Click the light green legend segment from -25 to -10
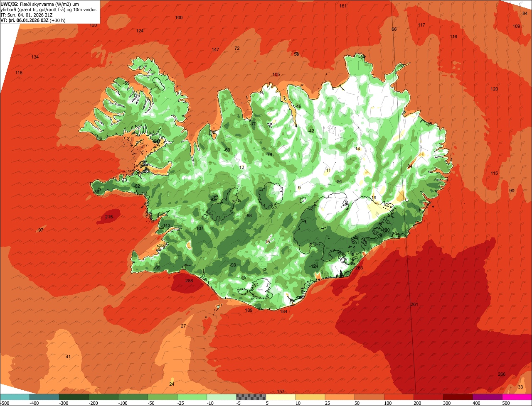 click(x=192, y=397)
